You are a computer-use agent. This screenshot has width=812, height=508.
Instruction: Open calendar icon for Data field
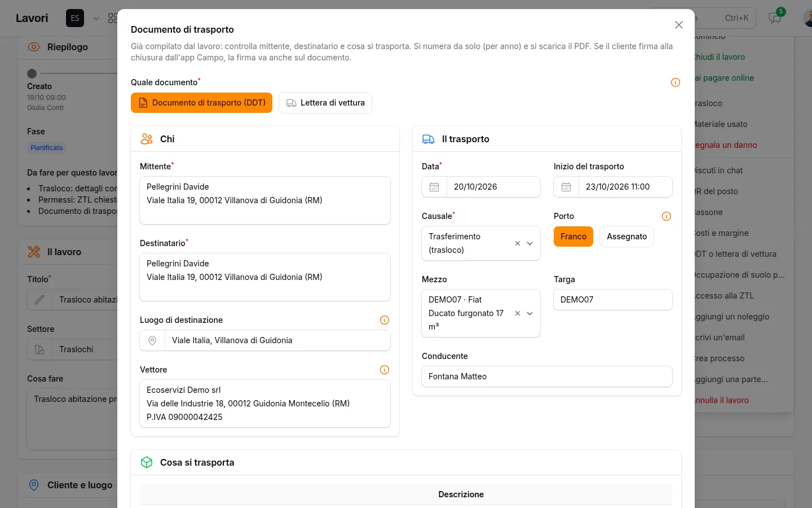click(434, 187)
